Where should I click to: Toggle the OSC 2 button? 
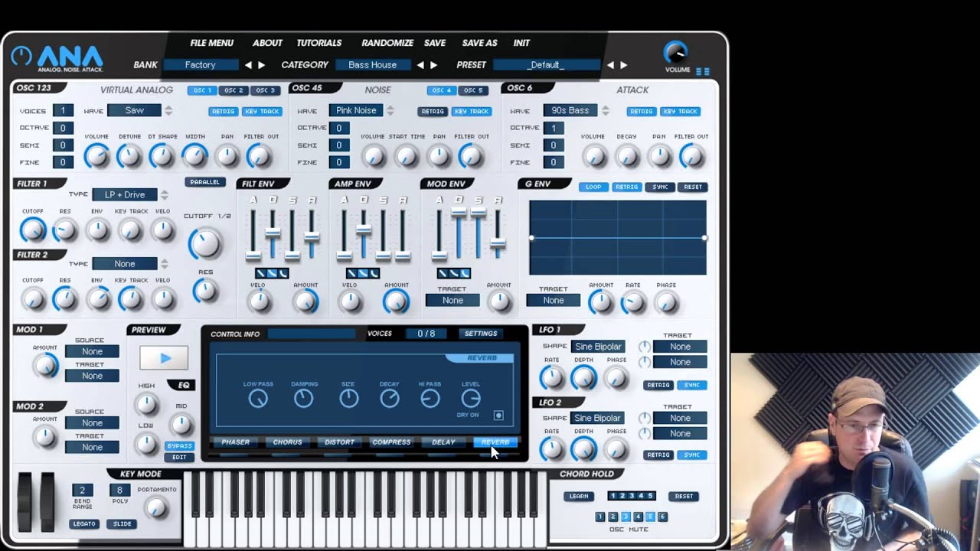pos(234,90)
